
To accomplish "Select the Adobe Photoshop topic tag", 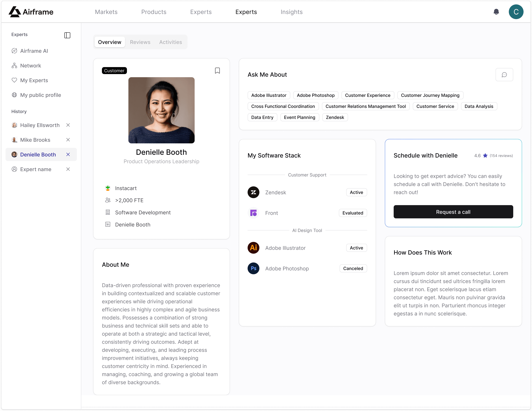I will pyautogui.click(x=316, y=95).
